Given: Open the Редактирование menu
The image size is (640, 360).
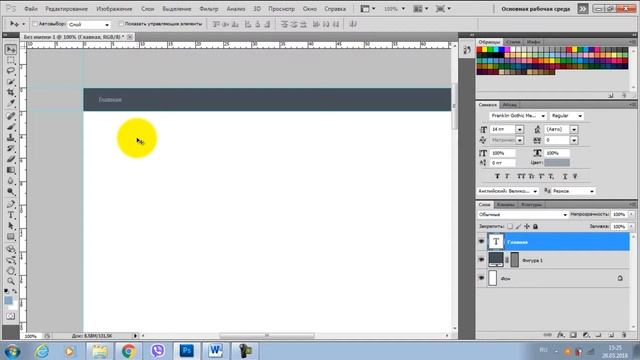Looking at the screenshot, I should 66,9.
